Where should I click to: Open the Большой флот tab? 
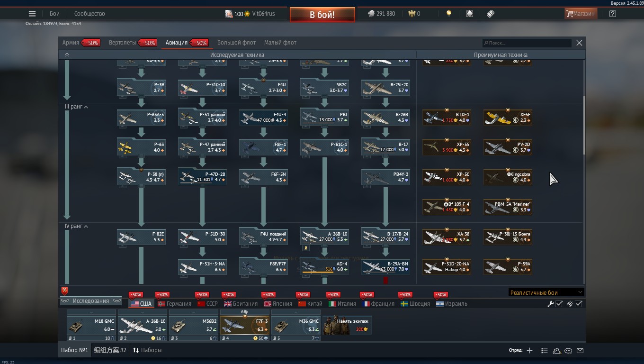point(236,43)
